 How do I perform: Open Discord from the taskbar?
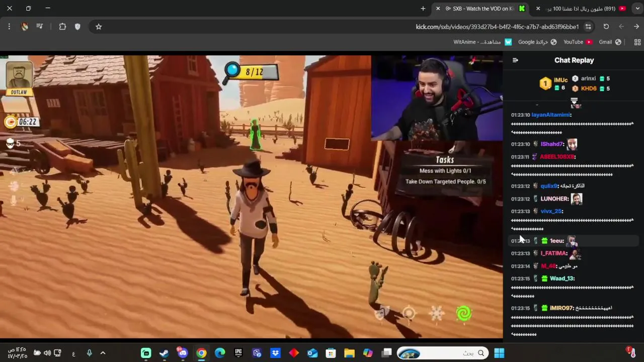[x=182, y=353]
